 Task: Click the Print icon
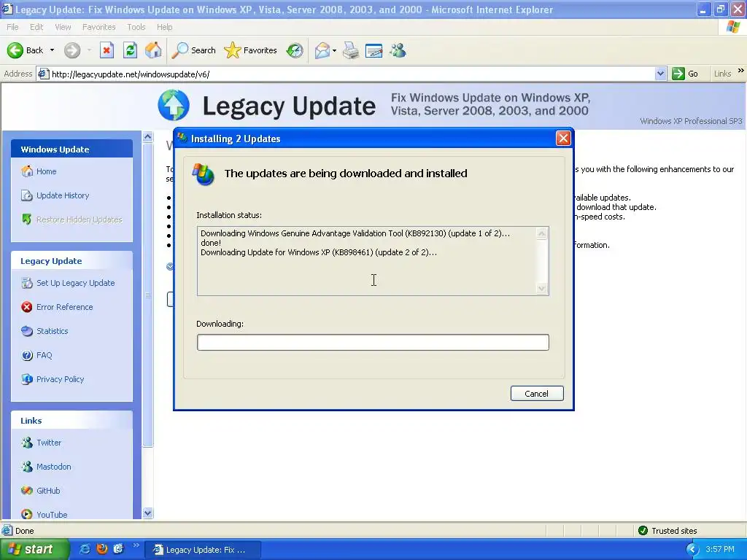351,50
